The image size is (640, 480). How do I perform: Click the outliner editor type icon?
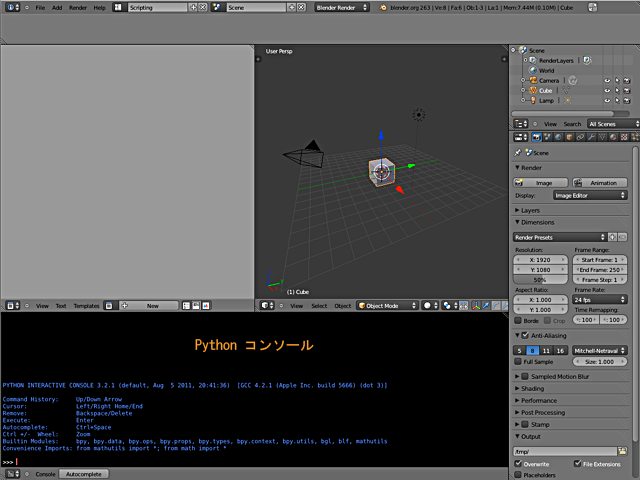[520, 124]
